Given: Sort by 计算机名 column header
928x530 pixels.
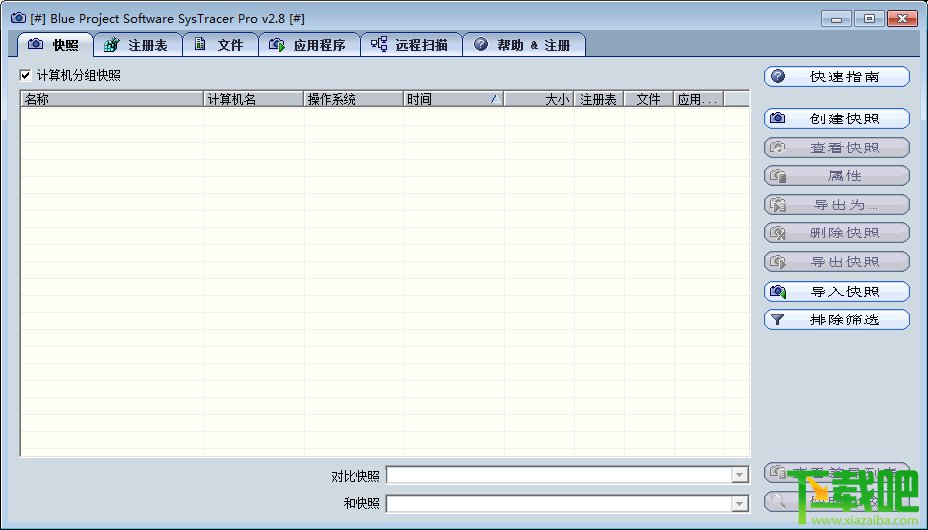Looking at the screenshot, I should 254,99.
